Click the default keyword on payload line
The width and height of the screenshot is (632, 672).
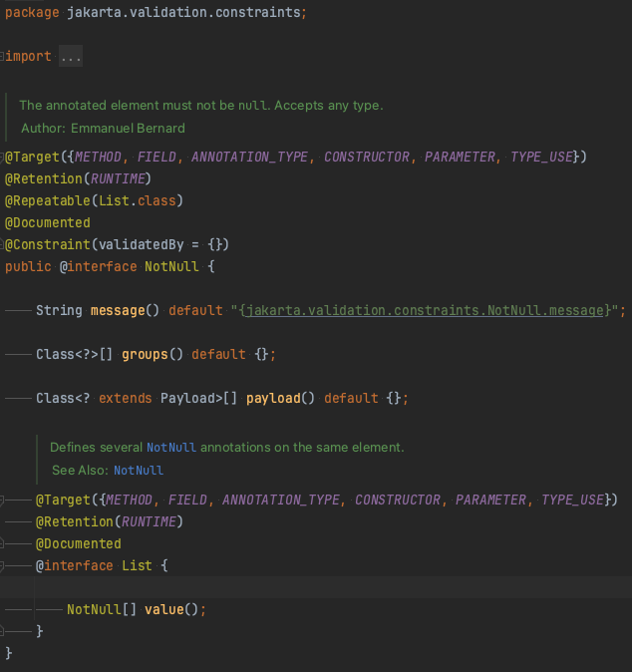[351, 398]
